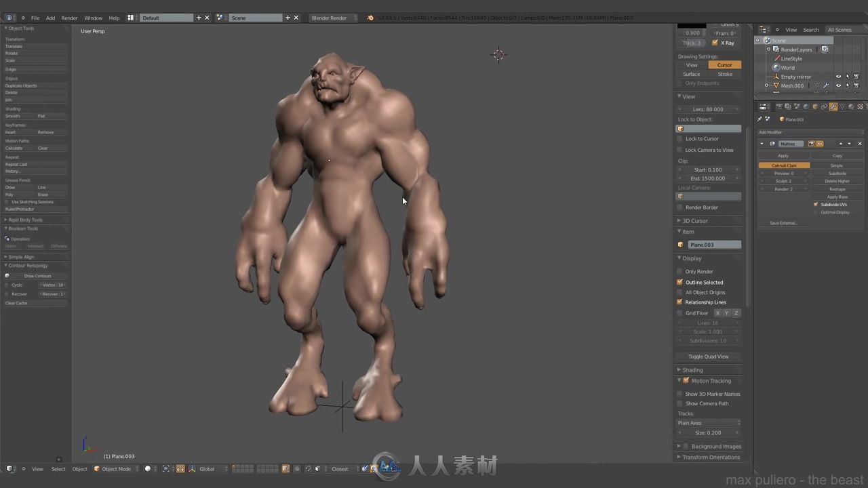
Task: Open the Blender Render engine dropdown
Action: coord(333,18)
